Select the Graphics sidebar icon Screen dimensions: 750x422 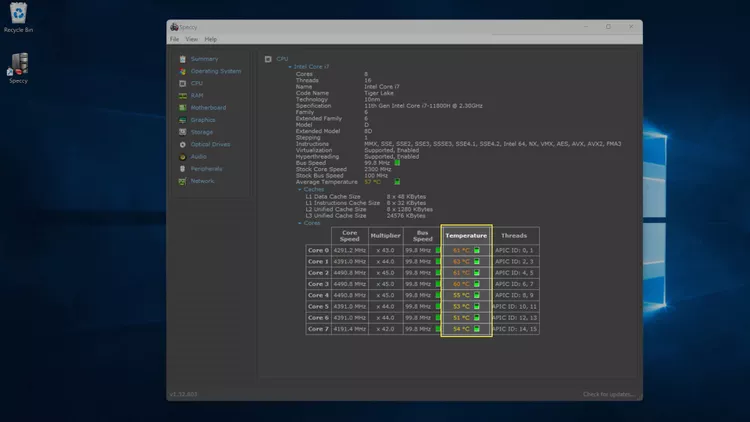click(182, 120)
